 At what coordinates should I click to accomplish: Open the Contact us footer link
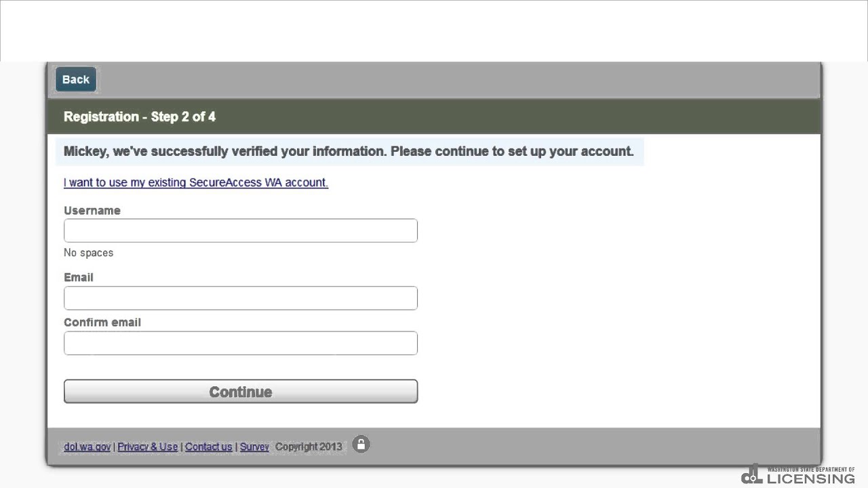point(208,447)
